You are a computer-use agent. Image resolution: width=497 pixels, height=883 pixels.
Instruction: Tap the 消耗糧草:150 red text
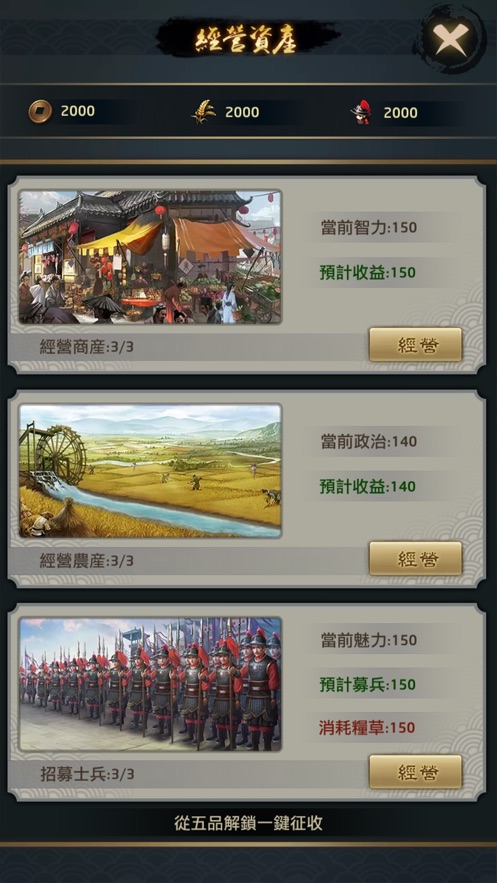pyautogui.click(x=368, y=727)
